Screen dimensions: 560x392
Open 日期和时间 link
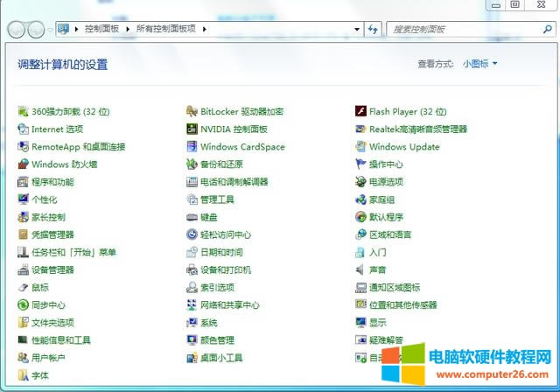pyautogui.click(x=221, y=252)
